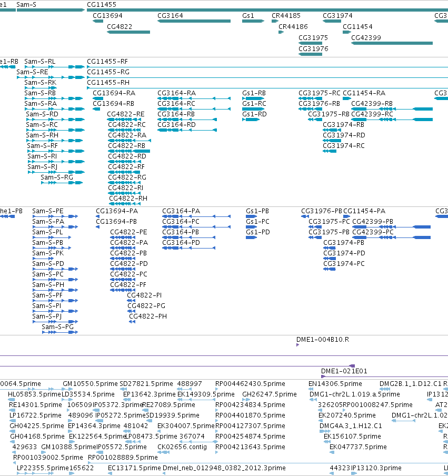Select EST GM10550.5prime label
The width and height of the screenshot is (448, 476).
click(x=90, y=384)
